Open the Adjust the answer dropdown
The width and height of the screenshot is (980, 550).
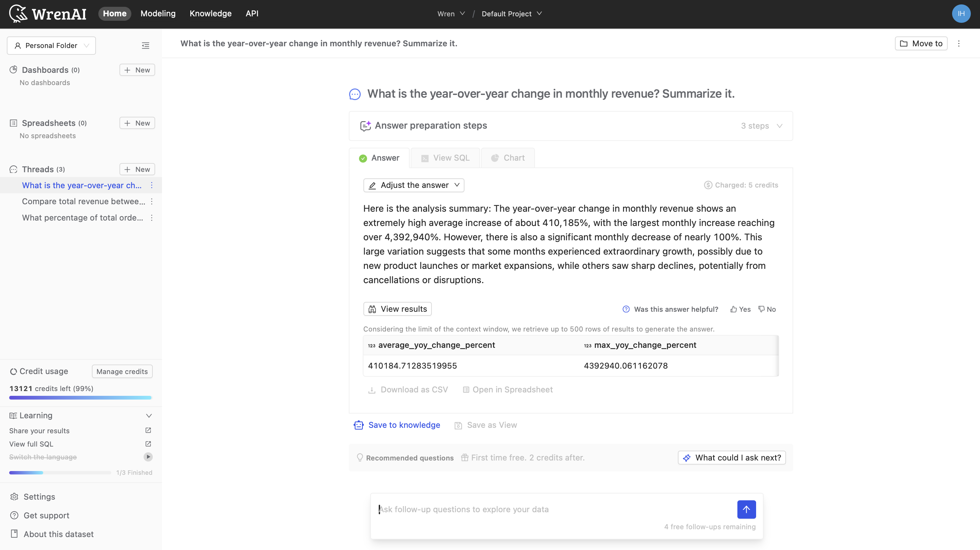tap(413, 185)
